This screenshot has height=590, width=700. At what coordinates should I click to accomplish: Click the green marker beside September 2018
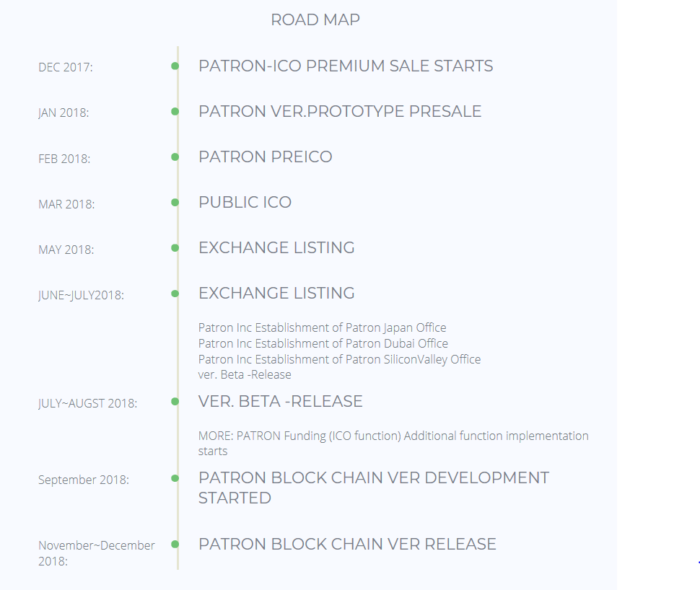pos(175,478)
